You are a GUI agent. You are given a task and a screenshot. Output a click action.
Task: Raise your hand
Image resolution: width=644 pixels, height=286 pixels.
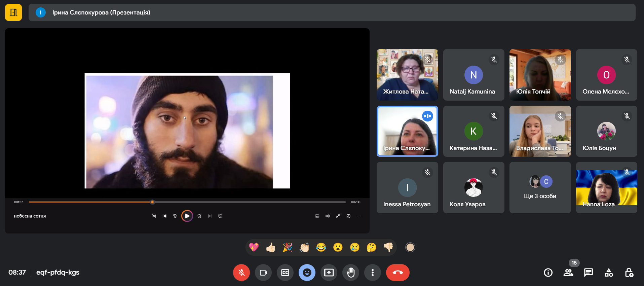point(351,273)
